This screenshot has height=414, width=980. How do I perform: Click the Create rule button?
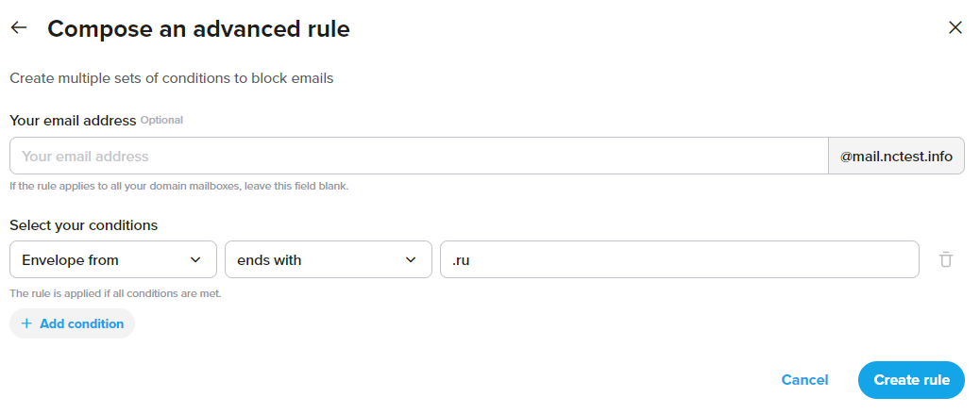(x=911, y=380)
